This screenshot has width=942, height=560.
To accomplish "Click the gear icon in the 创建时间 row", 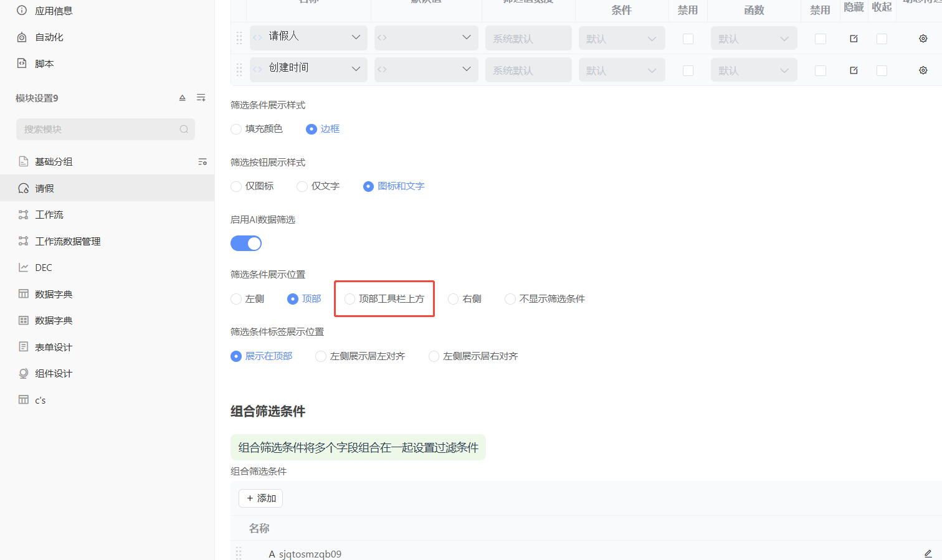I will click(923, 70).
